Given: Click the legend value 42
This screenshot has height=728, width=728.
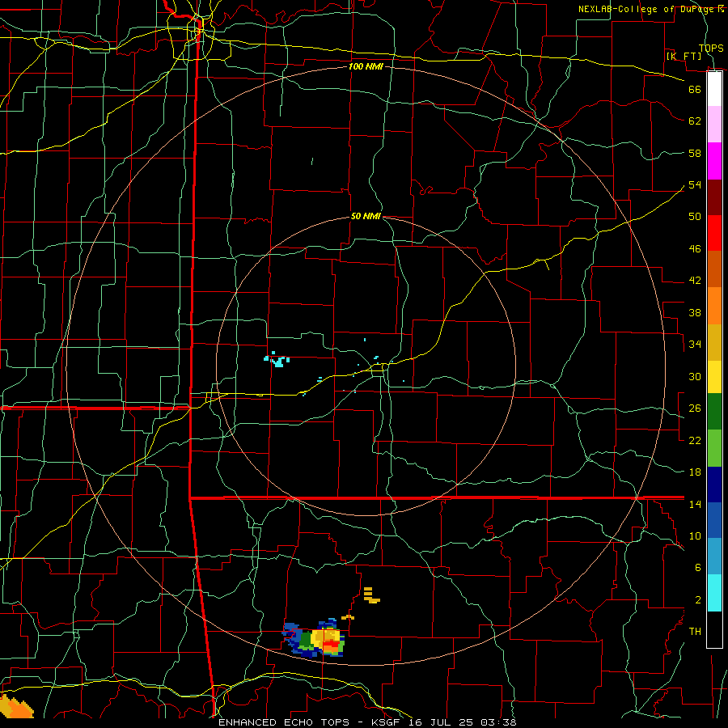Looking at the screenshot, I should coord(695,280).
